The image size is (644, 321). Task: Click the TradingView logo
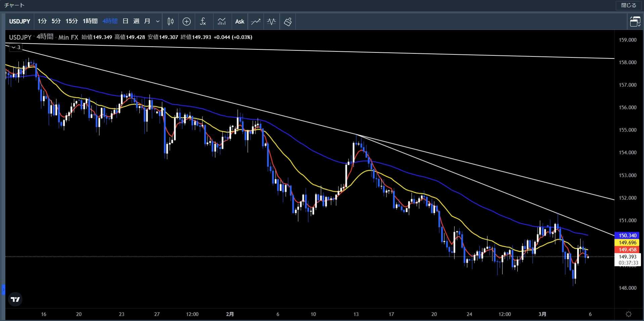click(15, 299)
